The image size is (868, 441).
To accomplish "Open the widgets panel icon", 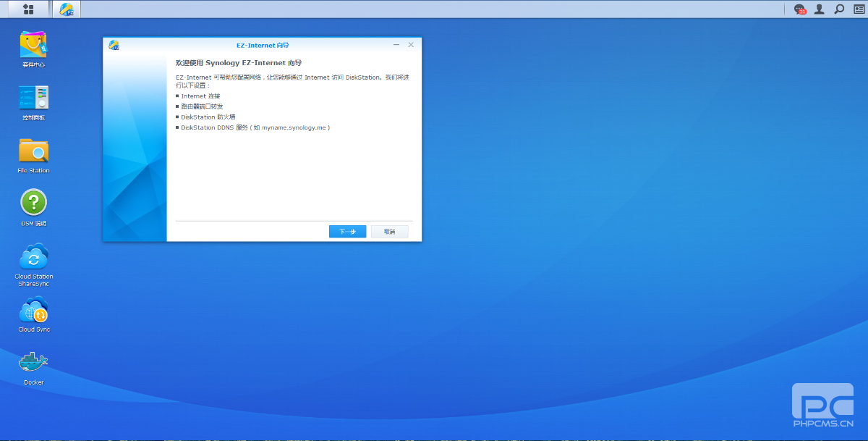I will [859, 9].
